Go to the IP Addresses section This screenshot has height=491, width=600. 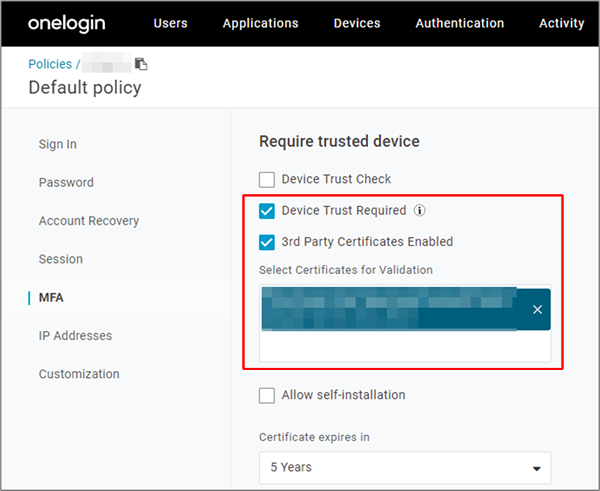click(75, 336)
